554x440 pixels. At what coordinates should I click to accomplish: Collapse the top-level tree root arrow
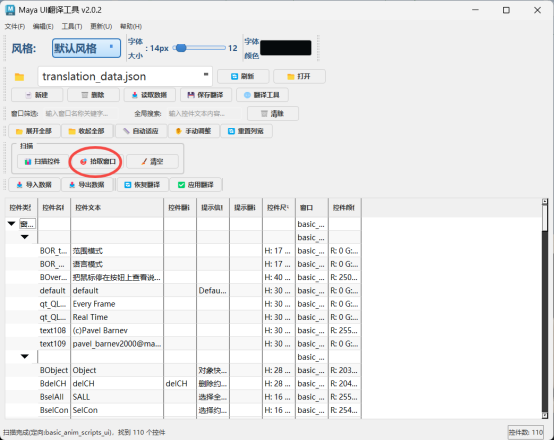click(11, 224)
